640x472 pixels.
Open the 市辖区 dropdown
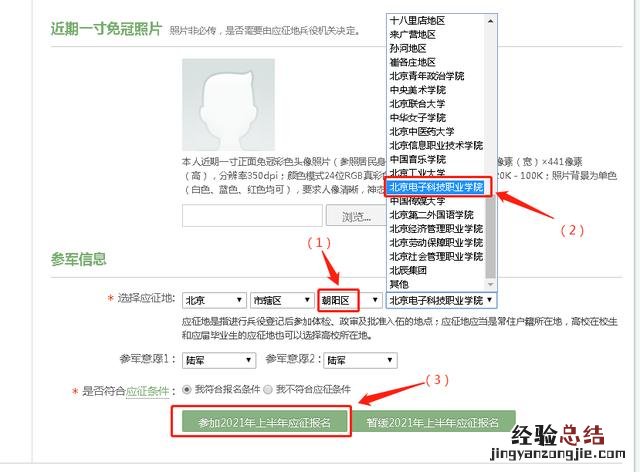click(x=282, y=301)
